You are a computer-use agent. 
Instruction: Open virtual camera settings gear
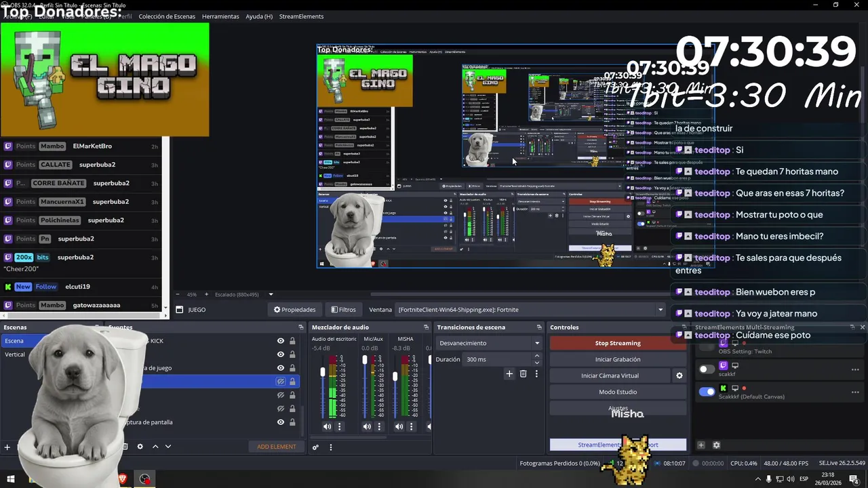tap(679, 375)
